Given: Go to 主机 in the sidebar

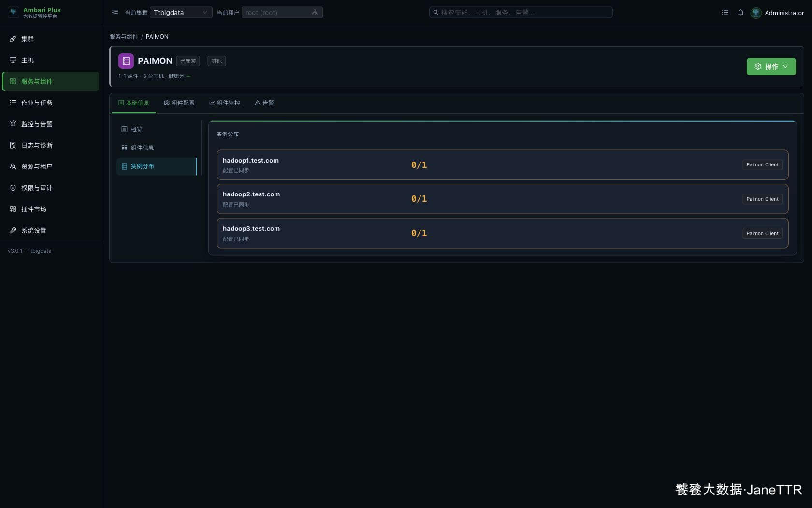Looking at the screenshot, I should pyautogui.click(x=51, y=60).
